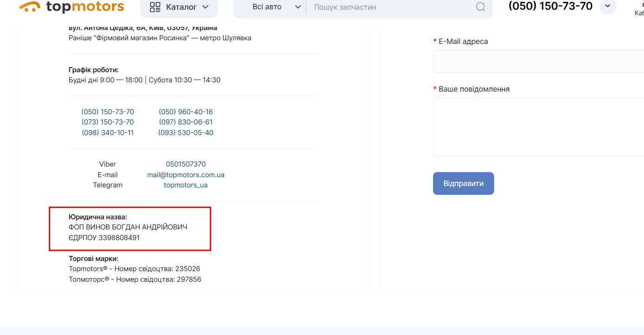Screen dimensions: 644x335
Task: Focus the Пошук запчастин search field
Action: [x=391, y=7]
